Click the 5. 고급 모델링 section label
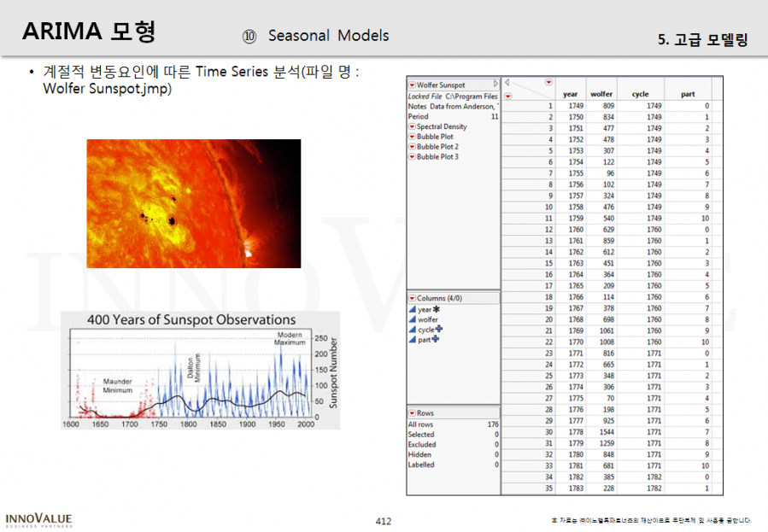 (x=702, y=39)
